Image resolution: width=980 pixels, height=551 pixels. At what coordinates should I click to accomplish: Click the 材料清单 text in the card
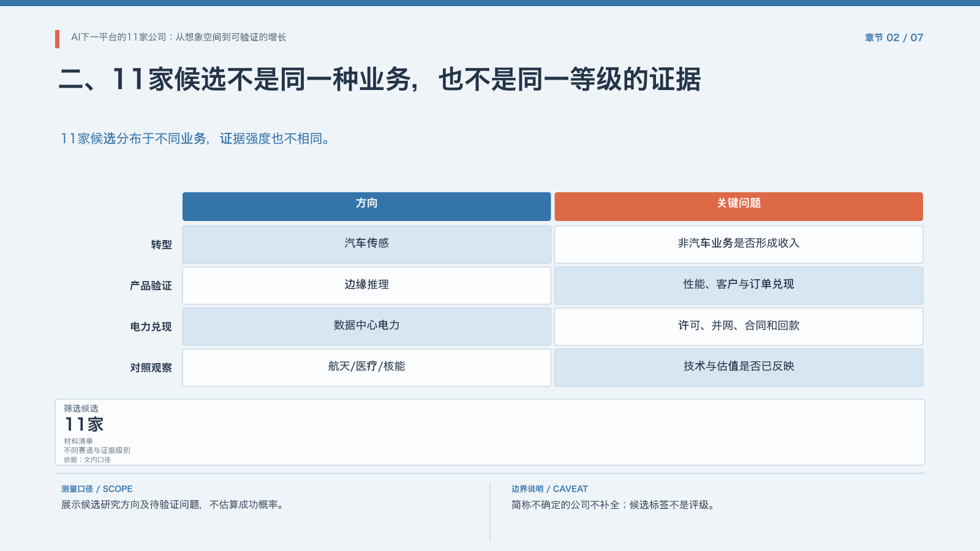[x=78, y=441]
